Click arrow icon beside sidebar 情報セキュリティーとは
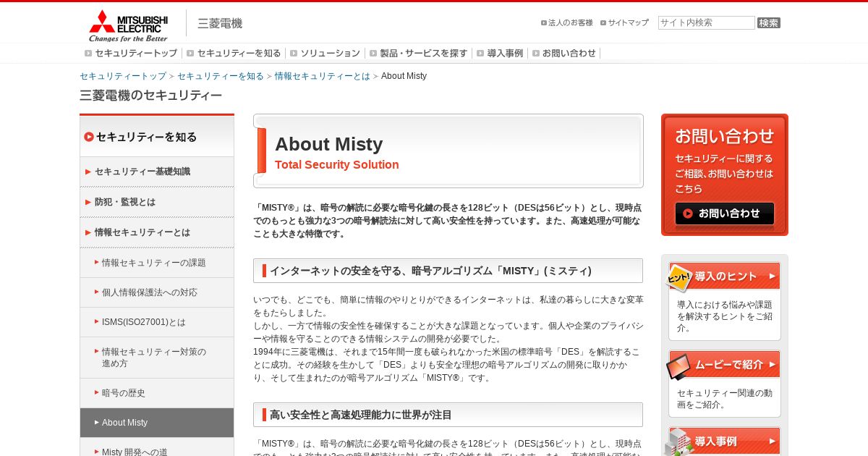The height and width of the screenshot is (456, 868). coord(88,232)
